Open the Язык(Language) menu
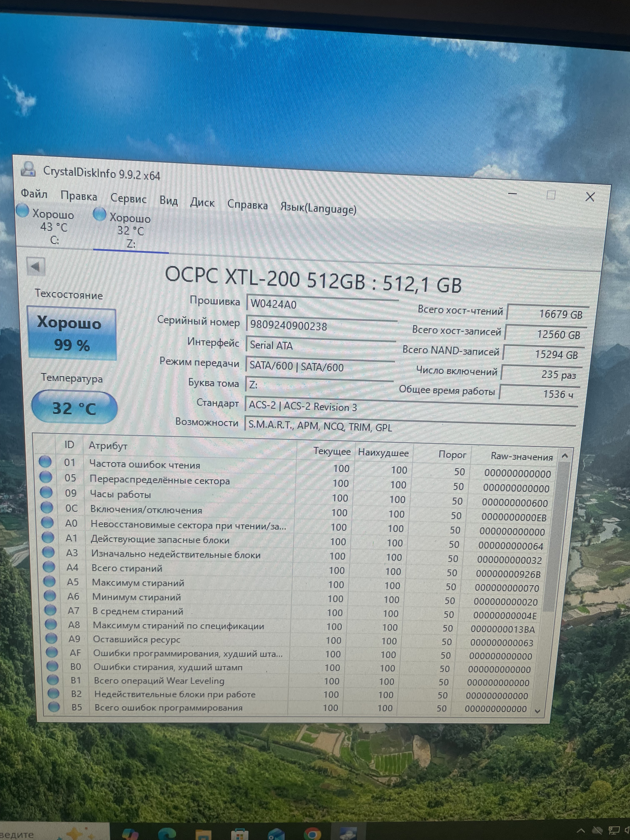630x840 pixels. (318, 208)
